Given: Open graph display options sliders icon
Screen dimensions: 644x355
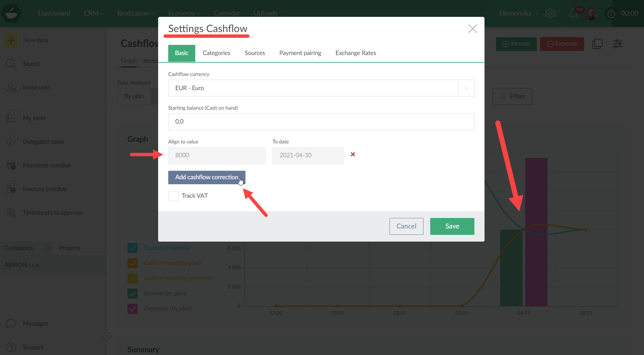Looking at the screenshot, I should tap(618, 44).
